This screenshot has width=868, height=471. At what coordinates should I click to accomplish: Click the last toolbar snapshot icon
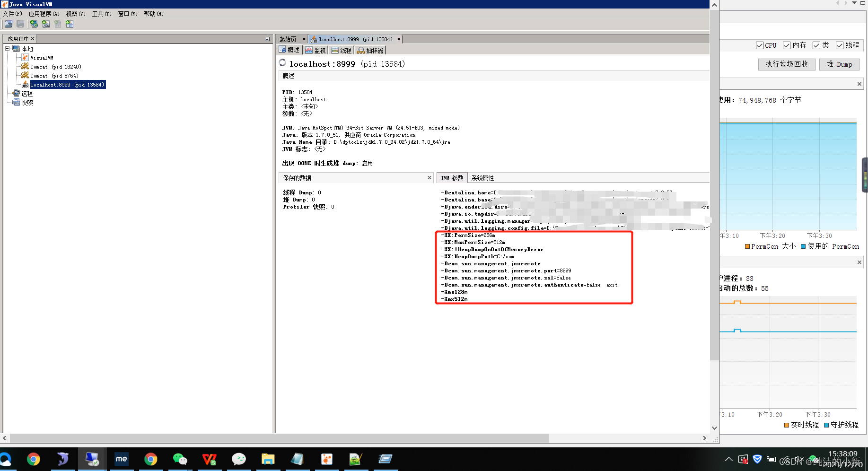click(x=70, y=24)
